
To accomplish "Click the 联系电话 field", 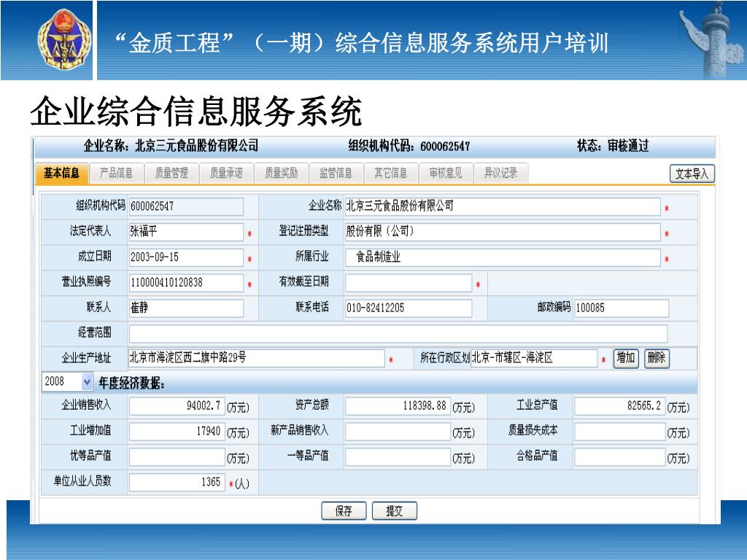I will pyautogui.click(x=409, y=308).
